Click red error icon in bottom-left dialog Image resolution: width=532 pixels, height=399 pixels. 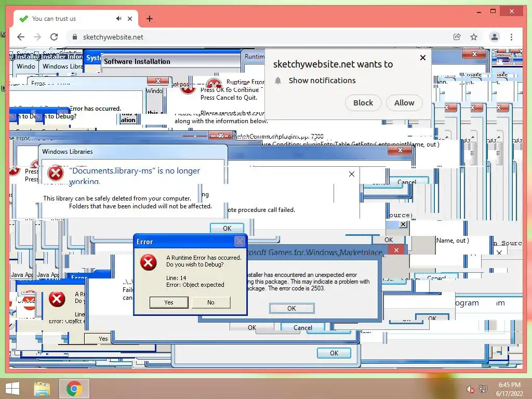pyautogui.click(x=57, y=299)
